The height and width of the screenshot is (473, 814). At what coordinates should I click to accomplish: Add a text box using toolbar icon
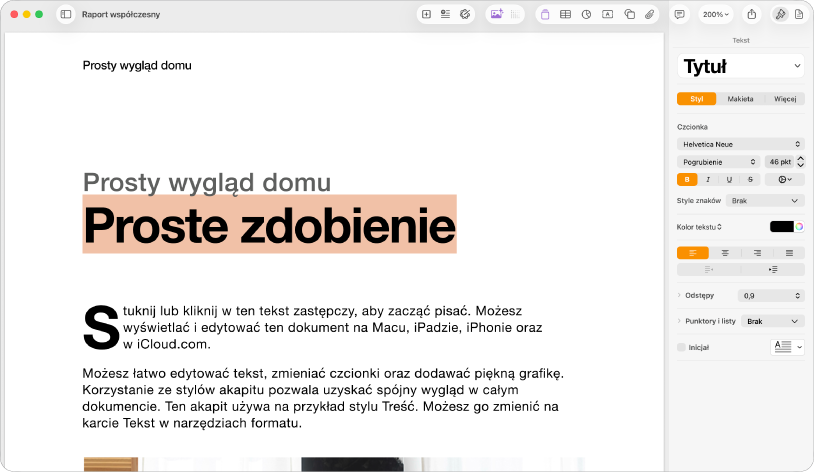(607, 15)
